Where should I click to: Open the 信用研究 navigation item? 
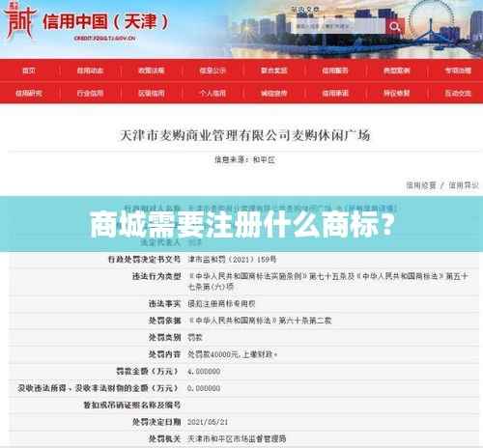[29, 94]
